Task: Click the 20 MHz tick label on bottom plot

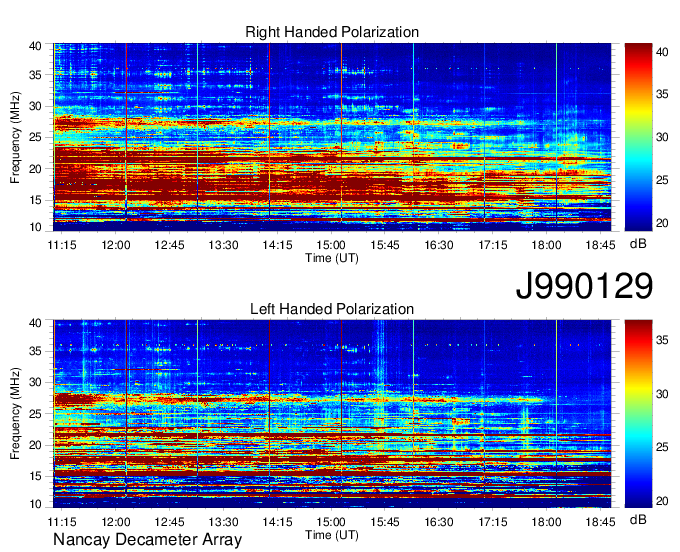Action: [35, 445]
